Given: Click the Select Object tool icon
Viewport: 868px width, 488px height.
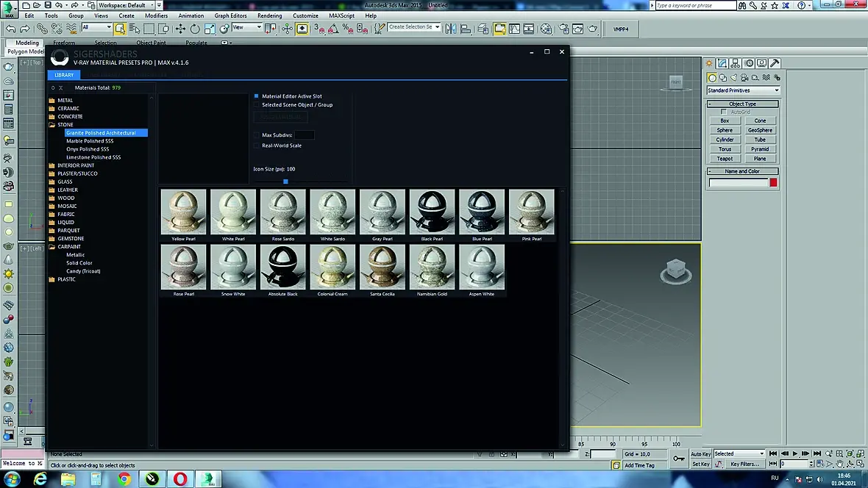Looking at the screenshot, I should point(120,29).
